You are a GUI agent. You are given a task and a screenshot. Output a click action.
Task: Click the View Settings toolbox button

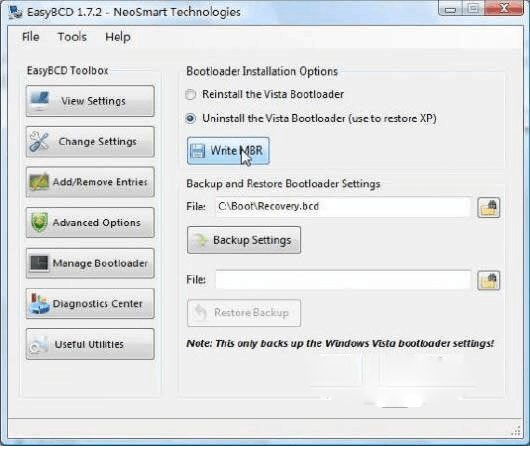coord(90,101)
